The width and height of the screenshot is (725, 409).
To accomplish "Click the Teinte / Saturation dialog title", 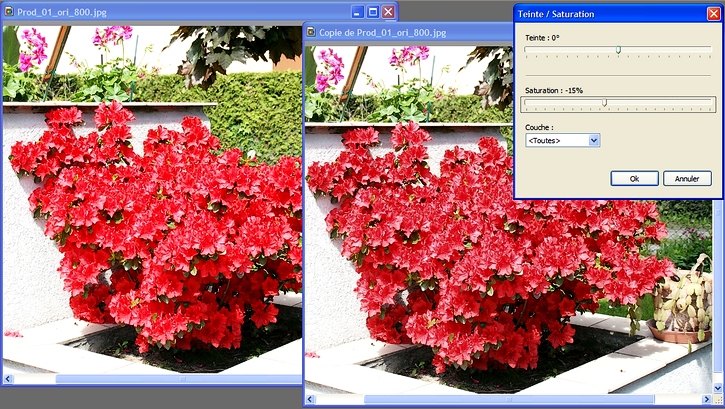I will (556, 14).
